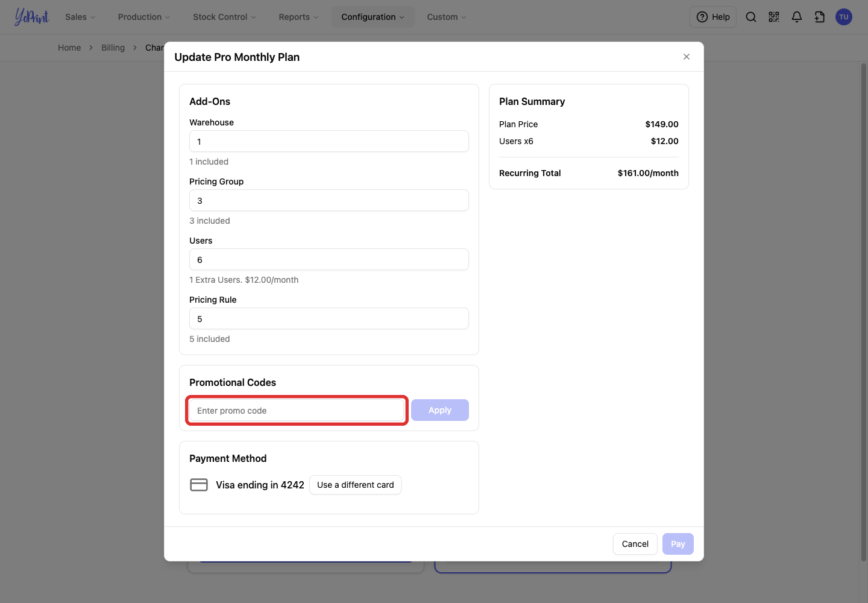The height and width of the screenshot is (603, 868).
Task: Expand the Sales menu
Action: pyautogui.click(x=80, y=17)
